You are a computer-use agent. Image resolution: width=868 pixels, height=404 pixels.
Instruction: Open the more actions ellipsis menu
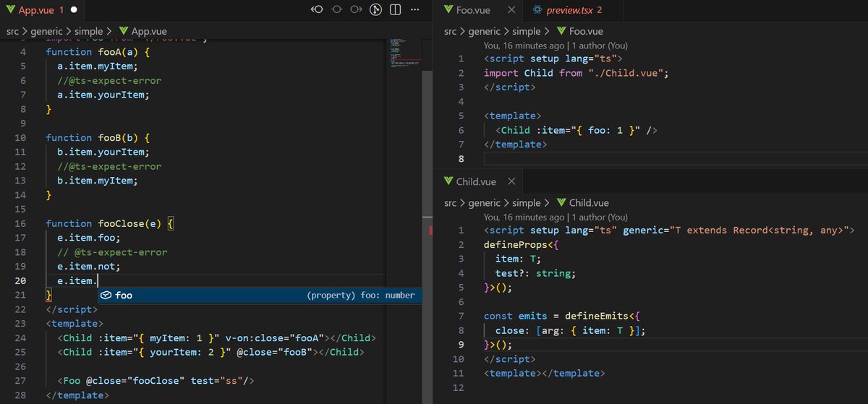point(414,10)
